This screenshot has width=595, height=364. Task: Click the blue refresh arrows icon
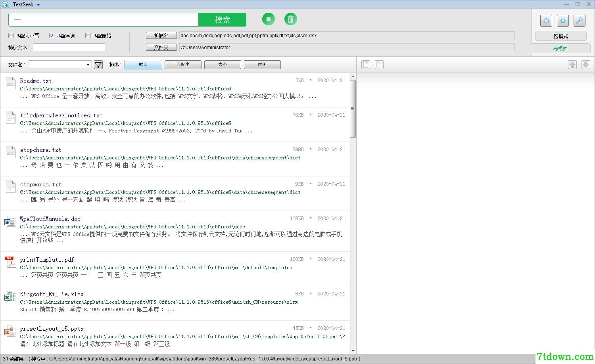tap(546, 21)
